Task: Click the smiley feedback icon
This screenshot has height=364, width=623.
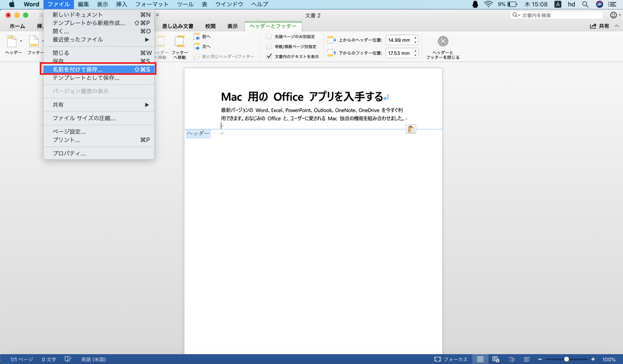Action: (614, 15)
